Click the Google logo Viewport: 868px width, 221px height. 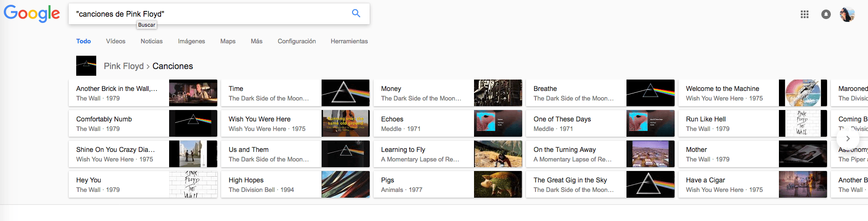(x=32, y=14)
